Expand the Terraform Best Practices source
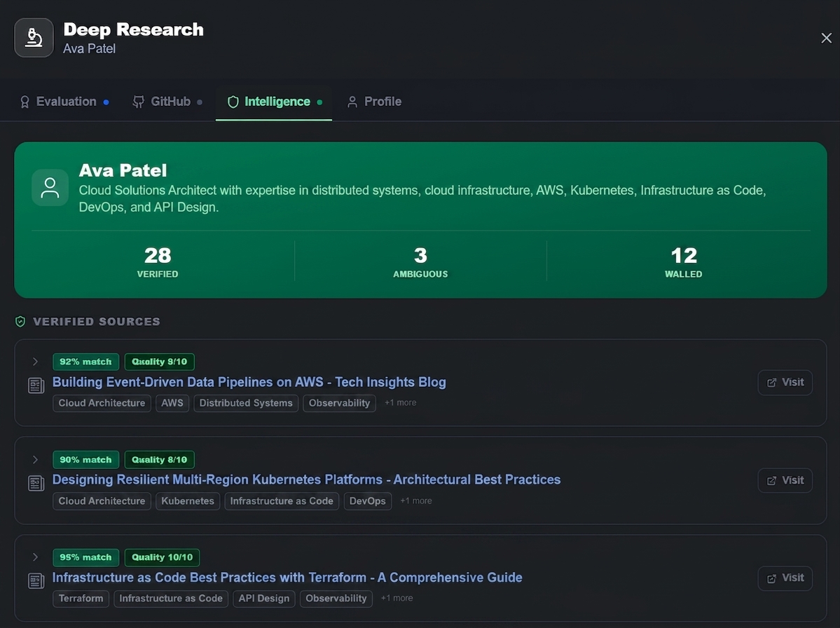Screen dimensions: 840x628 (35, 557)
